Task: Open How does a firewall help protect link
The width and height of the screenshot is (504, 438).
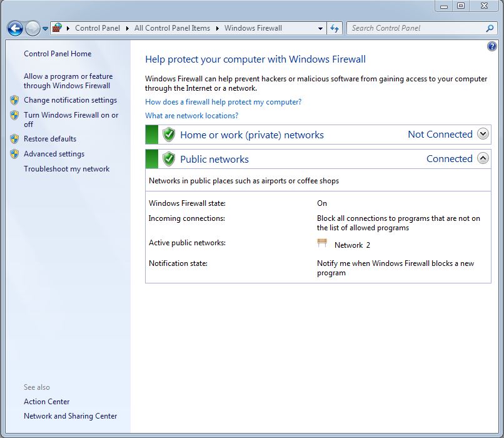Action: tap(223, 102)
